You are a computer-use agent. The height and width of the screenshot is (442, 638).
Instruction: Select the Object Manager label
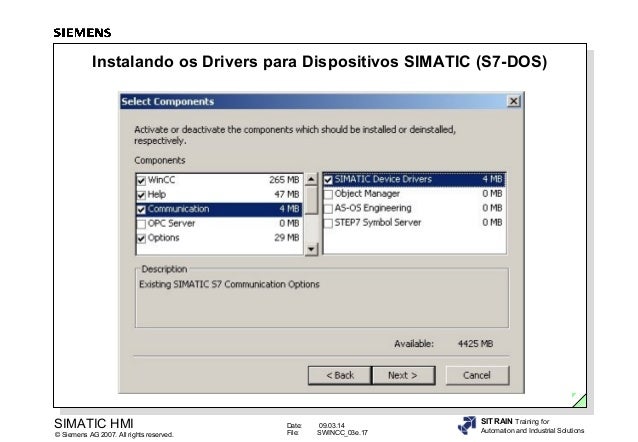pos(367,194)
